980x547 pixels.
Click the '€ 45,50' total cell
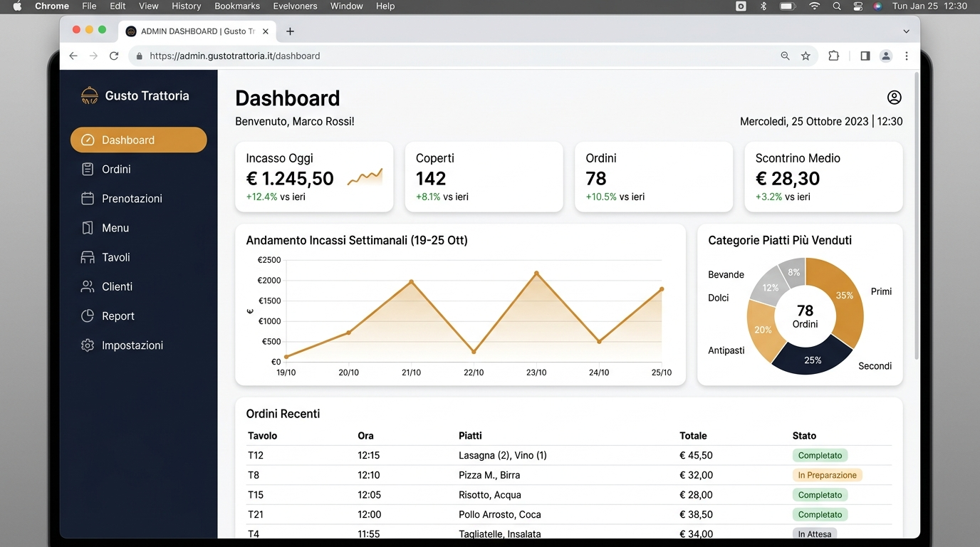pyautogui.click(x=697, y=455)
